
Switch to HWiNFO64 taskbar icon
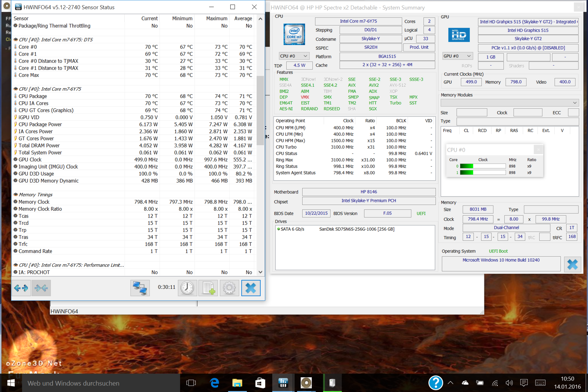[x=283, y=383]
